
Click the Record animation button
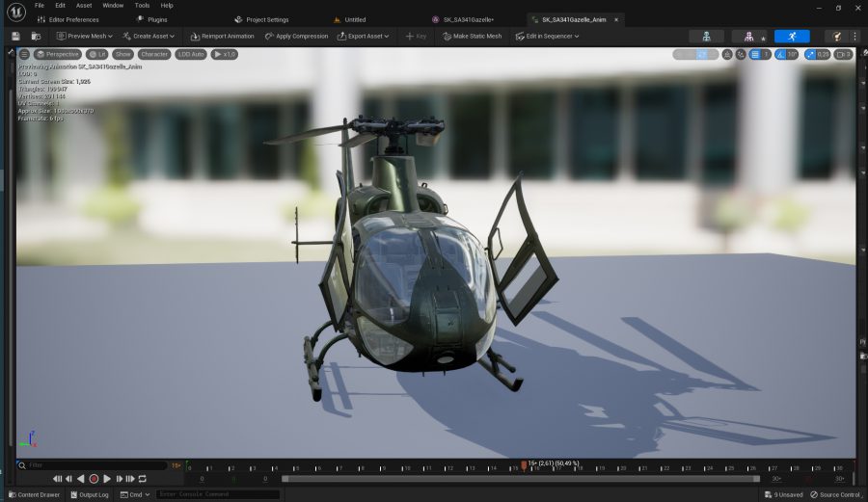(x=95, y=479)
